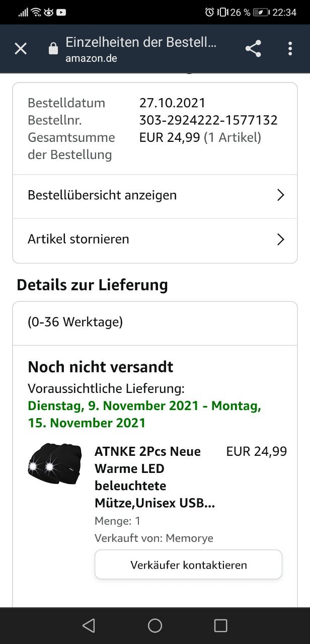Expand the Artikel stornieren chevron
310x644 pixels.
[x=281, y=239]
